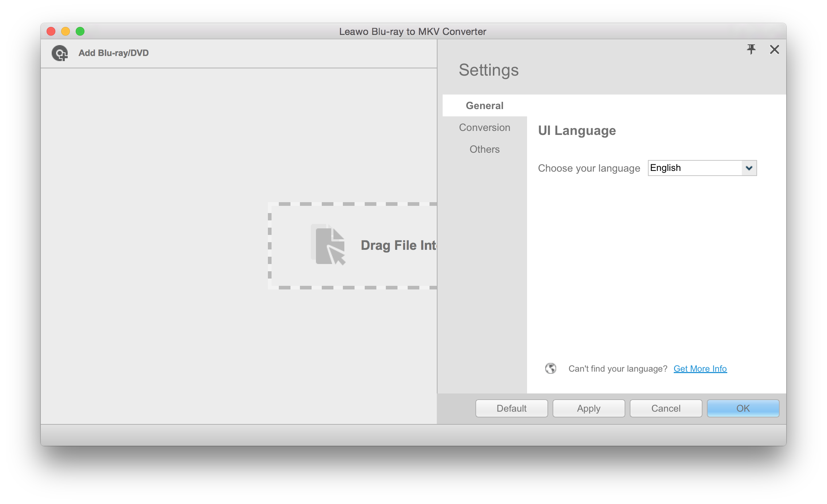Confirm settings with the OK button
This screenshot has width=827, height=504.
click(x=743, y=408)
